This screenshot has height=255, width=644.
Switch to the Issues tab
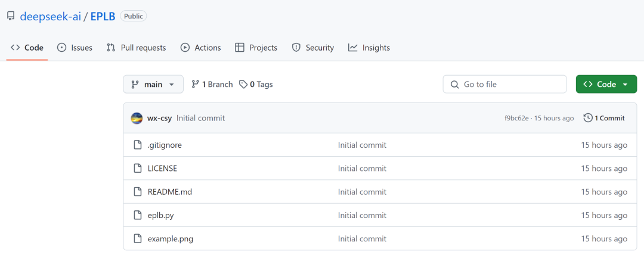point(75,48)
